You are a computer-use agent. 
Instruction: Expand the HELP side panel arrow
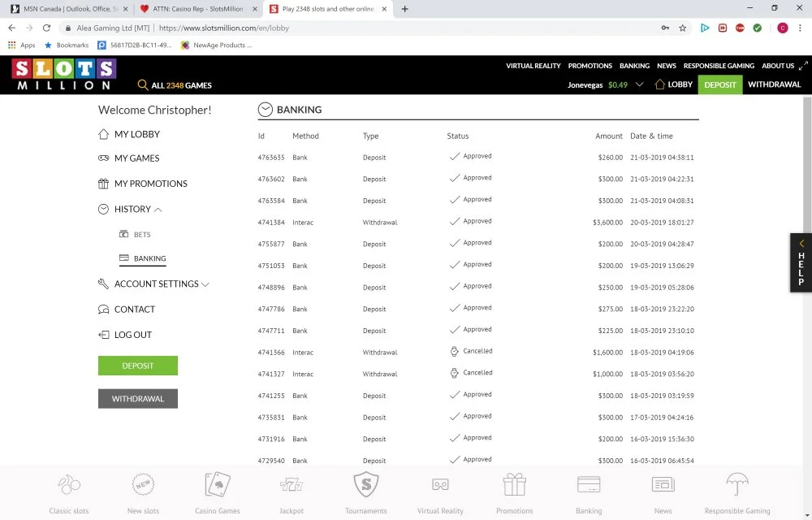coord(801,243)
